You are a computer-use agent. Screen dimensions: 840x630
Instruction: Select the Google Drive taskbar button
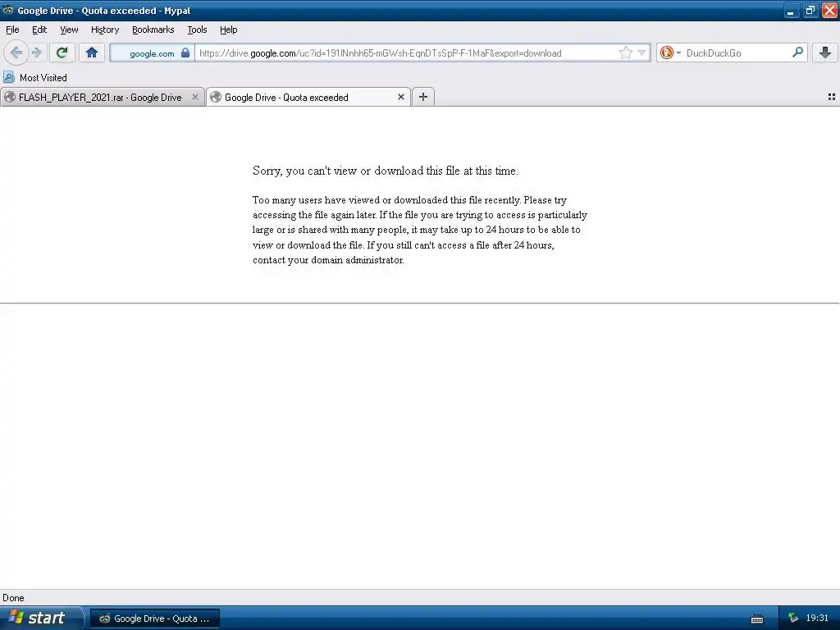[155, 619]
